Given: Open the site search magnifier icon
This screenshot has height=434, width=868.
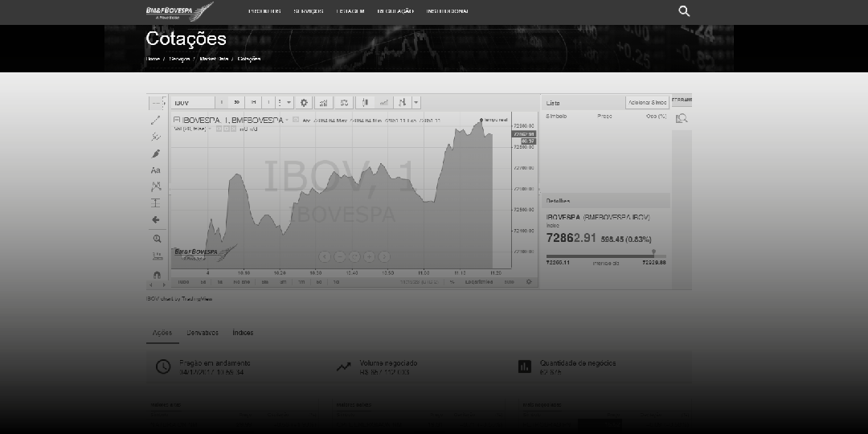Looking at the screenshot, I should (x=684, y=11).
